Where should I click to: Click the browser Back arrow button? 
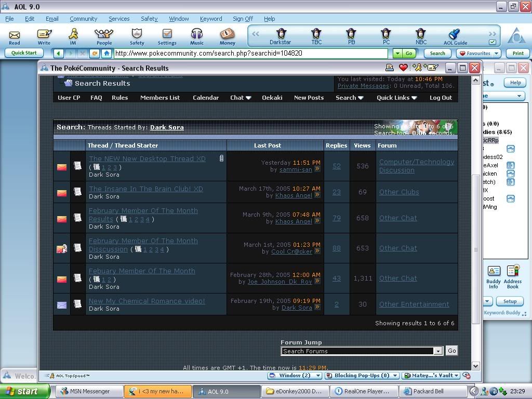tap(58, 54)
